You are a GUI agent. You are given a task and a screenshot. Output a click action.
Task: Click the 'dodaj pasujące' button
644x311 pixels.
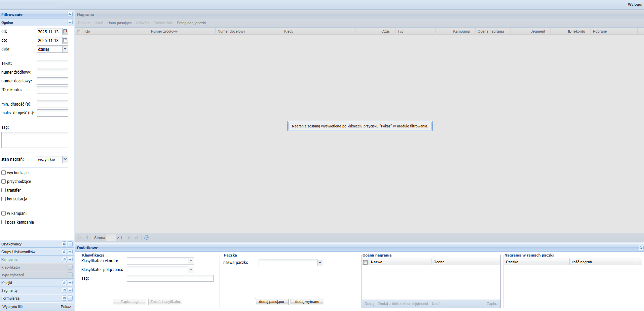pyautogui.click(x=271, y=302)
